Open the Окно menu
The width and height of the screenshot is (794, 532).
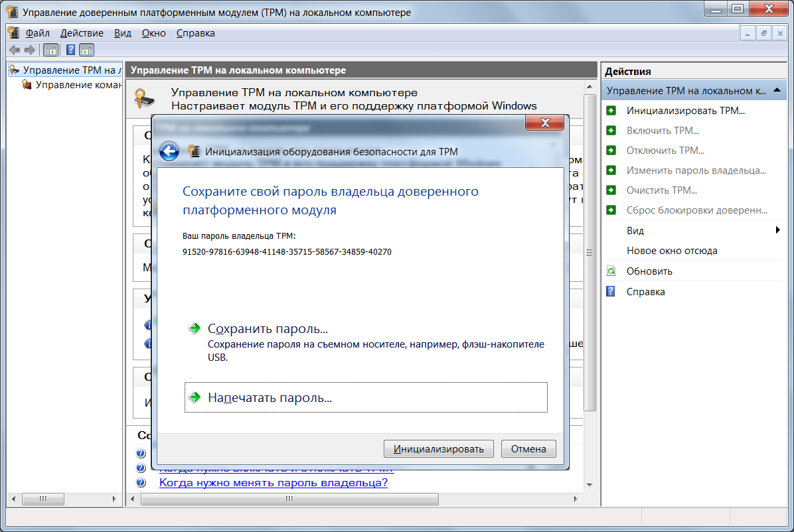(x=153, y=33)
